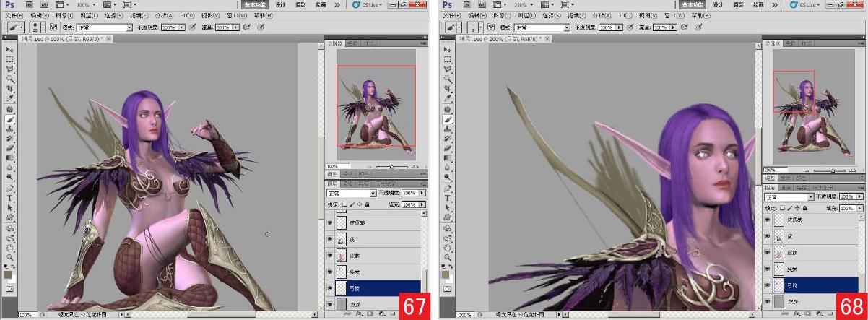Viewport: 868px width, 320px height.
Task: Click zoom percentage field in left window status bar
Action: [x=25, y=315]
